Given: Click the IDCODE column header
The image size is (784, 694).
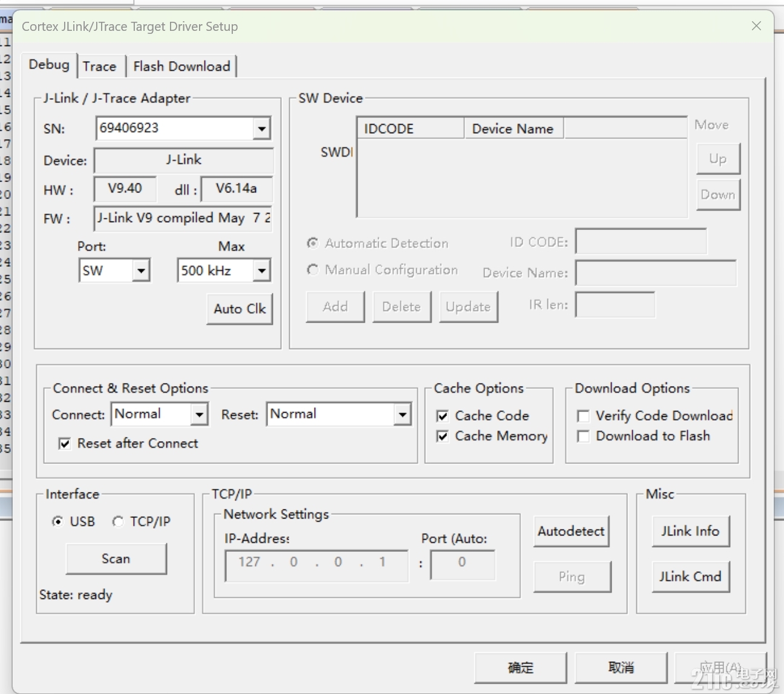Looking at the screenshot, I should pyautogui.click(x=411, y=129).
